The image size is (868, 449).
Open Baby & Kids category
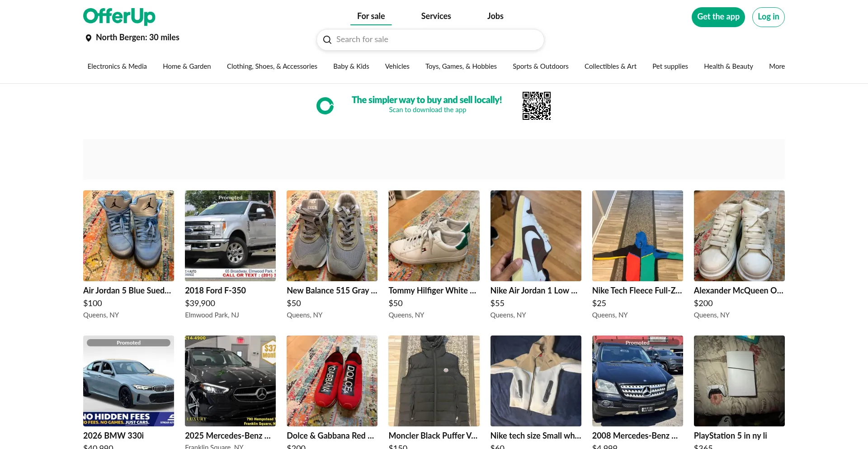351,66
